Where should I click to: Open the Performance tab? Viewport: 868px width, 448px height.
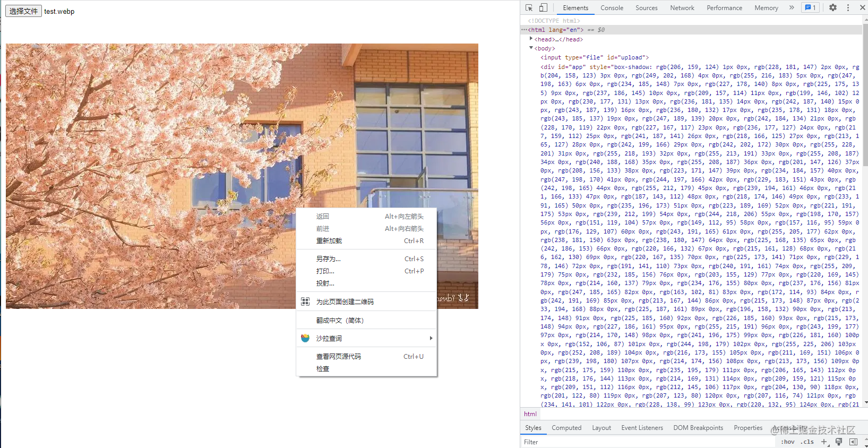pyautogui.click(x=724, y=8)
